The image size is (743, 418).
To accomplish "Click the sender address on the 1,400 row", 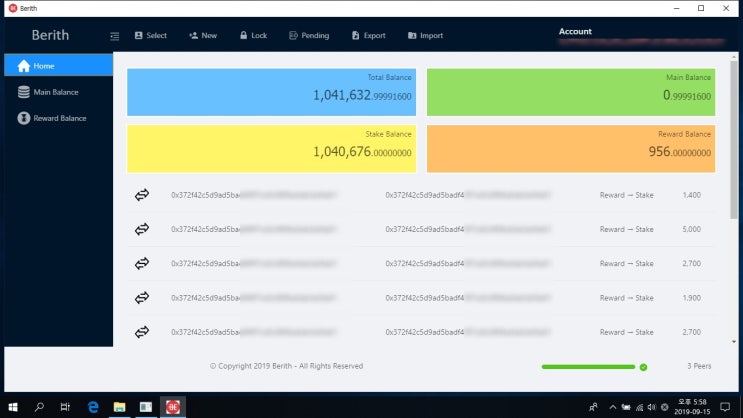I will pyautogui.click(x=254, y=195).
